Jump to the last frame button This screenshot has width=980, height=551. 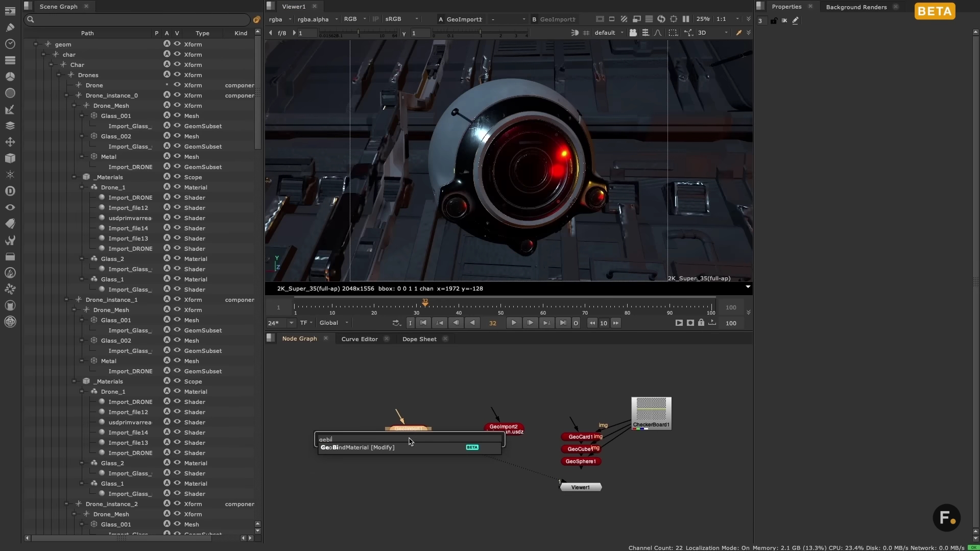click(563, 323)
